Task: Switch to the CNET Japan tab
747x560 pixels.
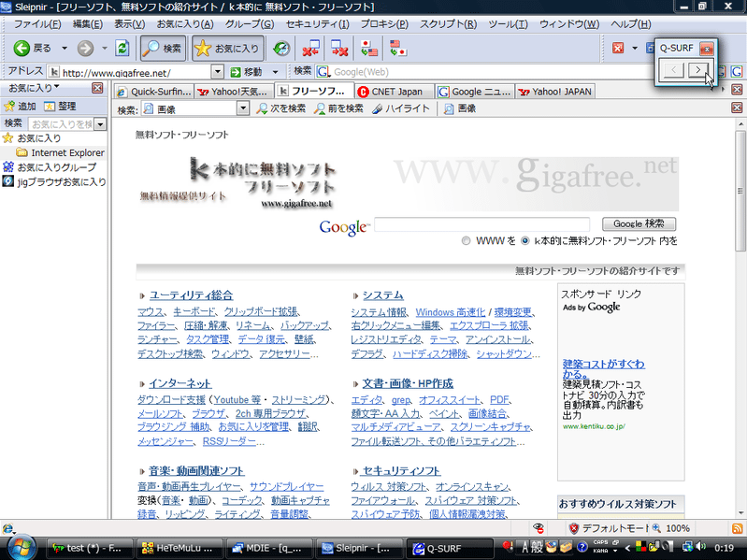Action: [x=395, y=92]
